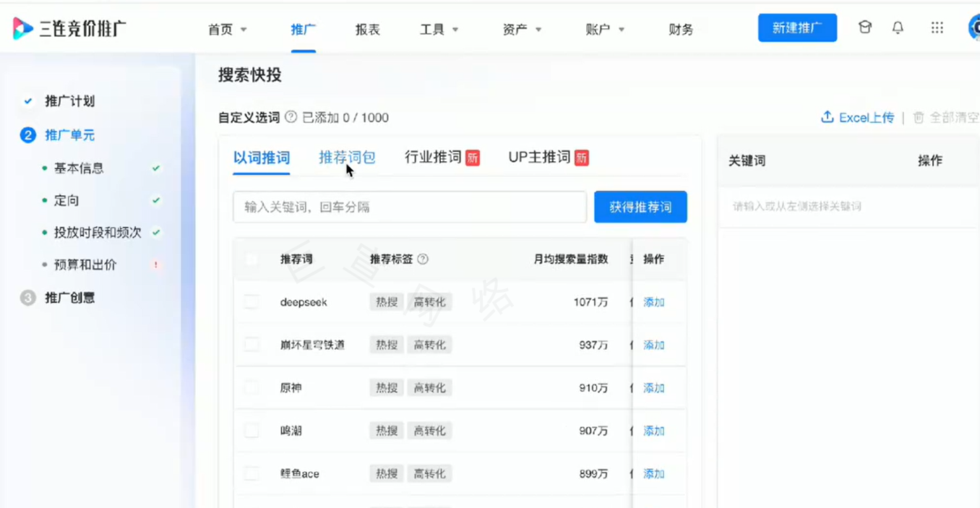
Task: Go to 推广创意 step in sidebar
Action: 69,298
